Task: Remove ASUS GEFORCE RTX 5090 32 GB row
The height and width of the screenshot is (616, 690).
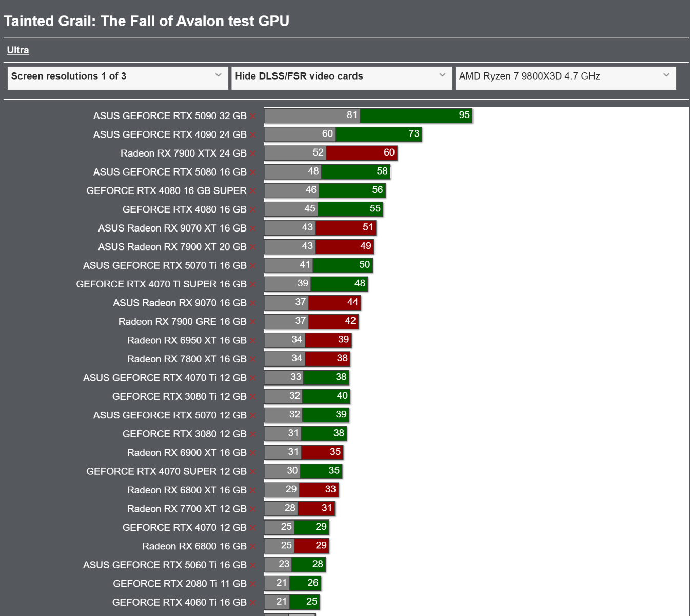Action: coord(253,117)
